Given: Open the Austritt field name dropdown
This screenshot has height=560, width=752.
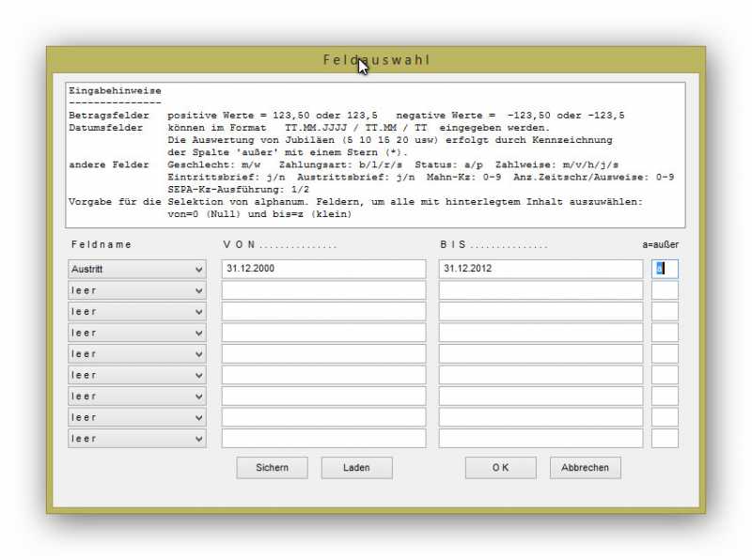Looking at the screenshot, I should pyautogui.click(x=137, y=269).
